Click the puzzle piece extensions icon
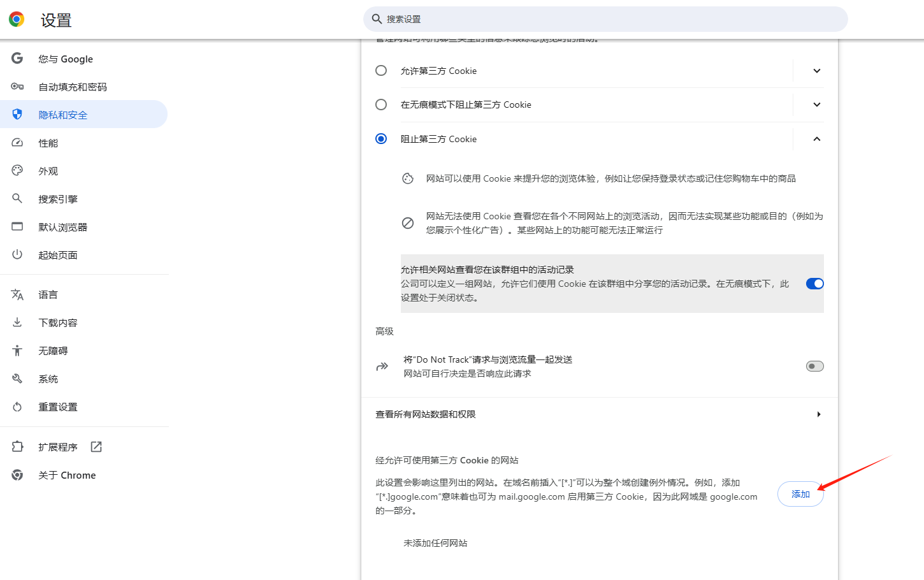The height and width of the screenshot is (580, 924). pos(17,447)
